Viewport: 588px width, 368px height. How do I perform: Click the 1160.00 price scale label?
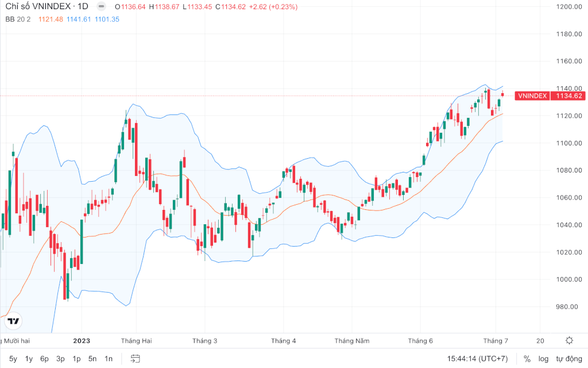click(569, 61)
